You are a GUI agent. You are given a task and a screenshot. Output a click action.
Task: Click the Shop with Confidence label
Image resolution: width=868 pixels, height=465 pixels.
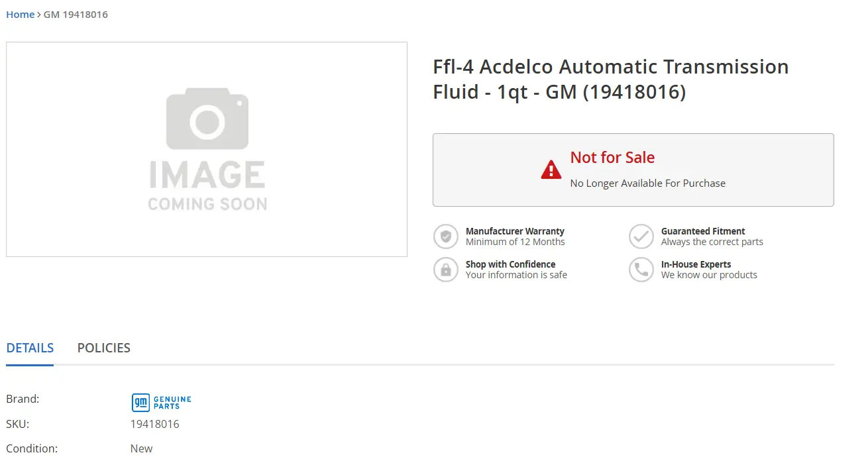[x=510, y=264]
